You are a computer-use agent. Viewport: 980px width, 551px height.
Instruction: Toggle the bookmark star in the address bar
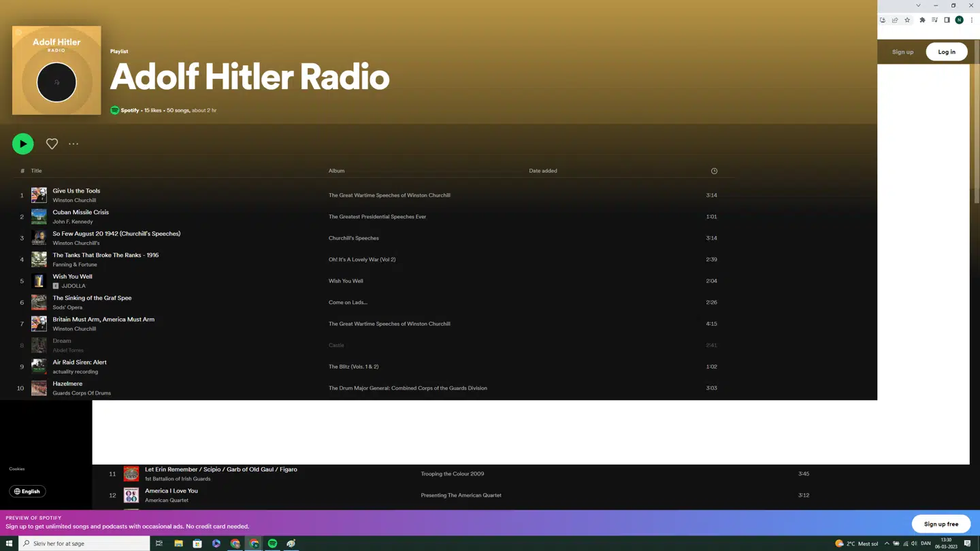pos(907,20)
